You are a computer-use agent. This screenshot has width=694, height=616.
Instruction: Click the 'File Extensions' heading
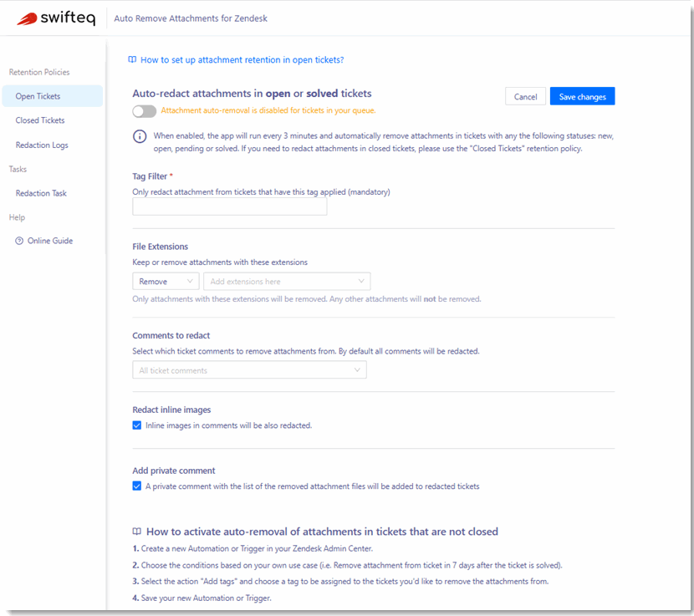pyautogui.click(x=161, y=247)
